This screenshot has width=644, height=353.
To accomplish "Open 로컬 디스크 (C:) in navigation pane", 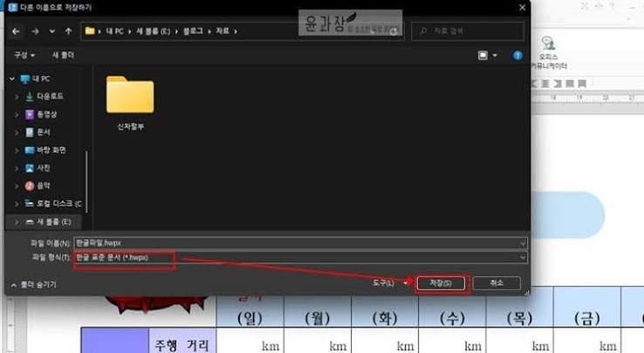I will coord(59,204).
